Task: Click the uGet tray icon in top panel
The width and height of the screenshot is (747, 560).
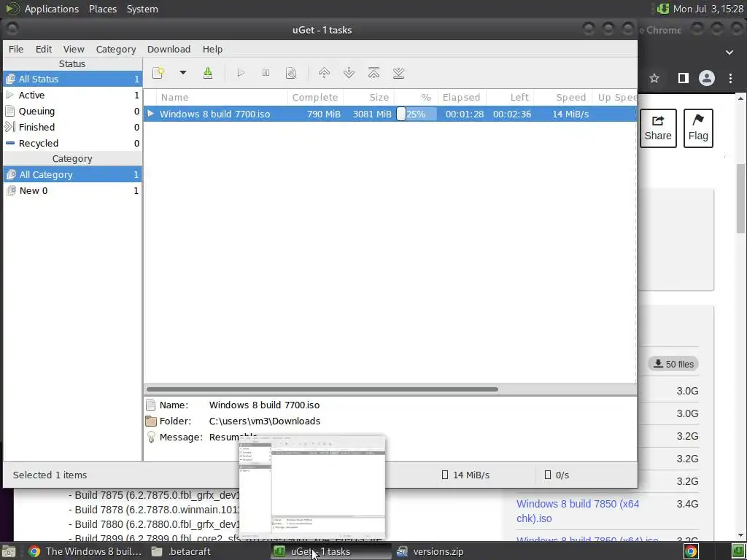Action: [x=662, y=9]
